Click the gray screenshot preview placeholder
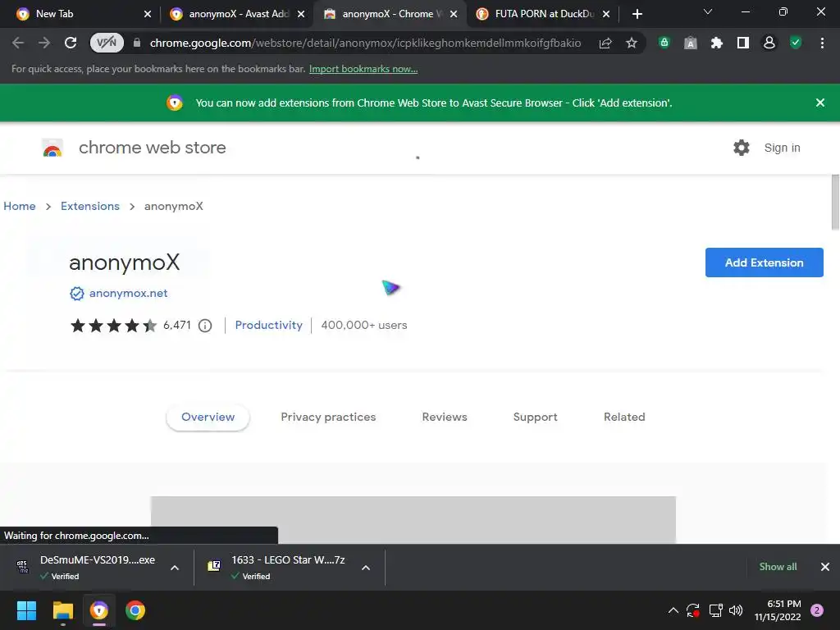Image resolution: width=840 pixels, height=630 pixels. [413, 519]
